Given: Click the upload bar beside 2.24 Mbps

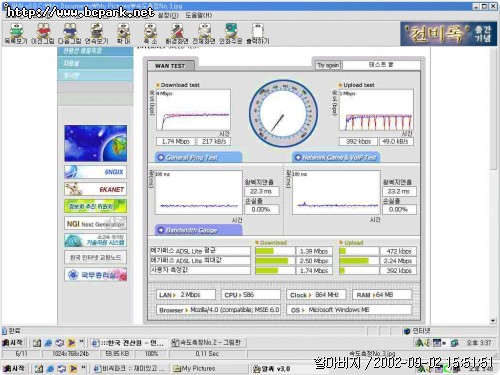Looking at the screenshot, I should click(359, 261).
